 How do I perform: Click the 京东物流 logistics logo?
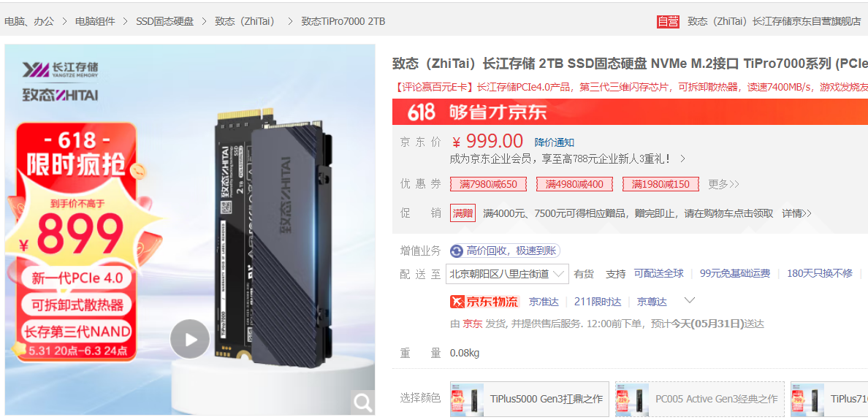(x=484, y=302)
